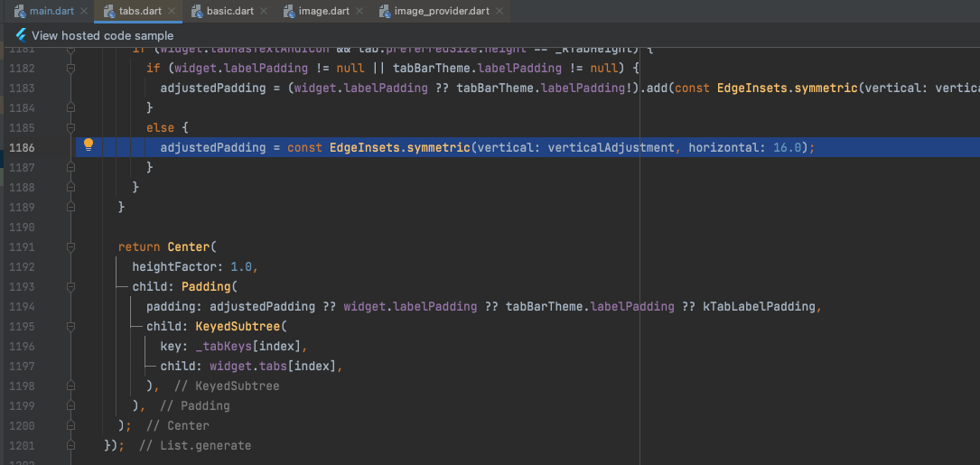This screenshot has height=465, width=980.
Task: Click verticalAdjustment on highlighted line 1186
Action: point(612,147)
